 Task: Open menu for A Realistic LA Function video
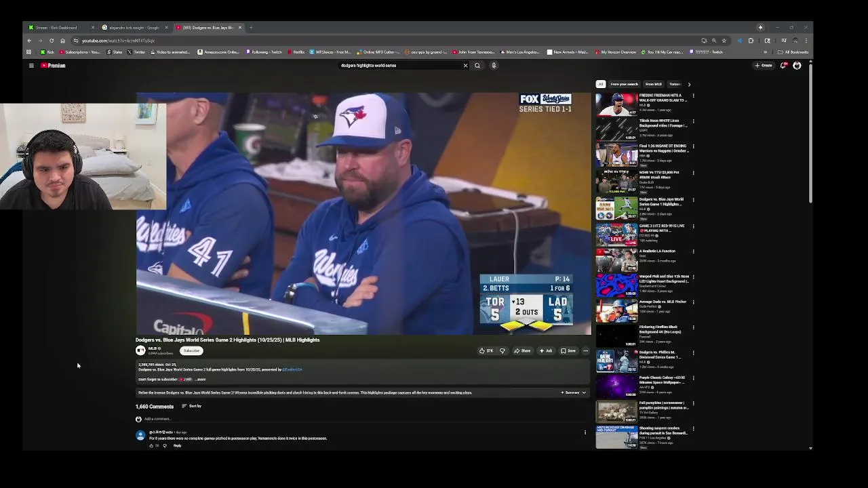[x=693, y=251]
